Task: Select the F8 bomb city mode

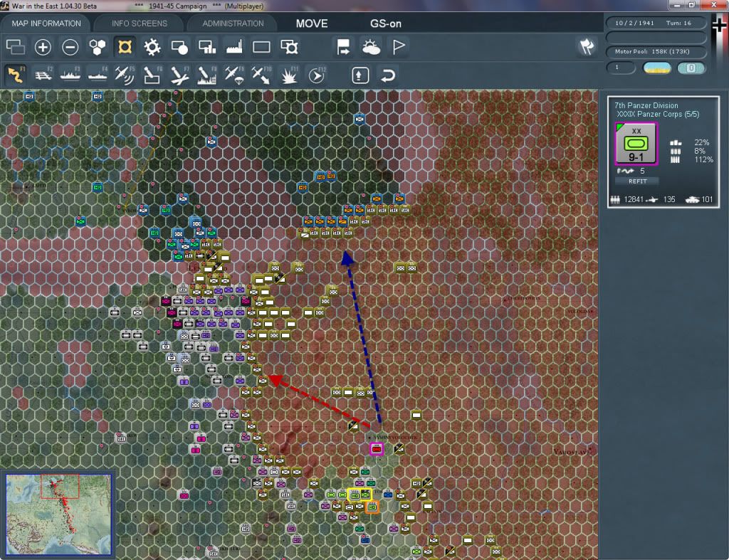Action: [207, 75]
